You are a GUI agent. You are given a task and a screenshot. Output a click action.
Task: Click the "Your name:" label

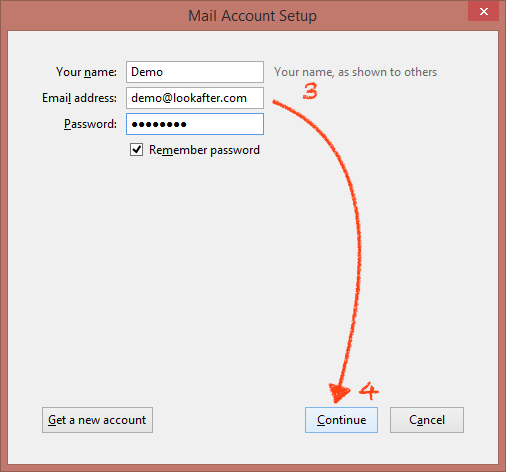click(86, 72)
